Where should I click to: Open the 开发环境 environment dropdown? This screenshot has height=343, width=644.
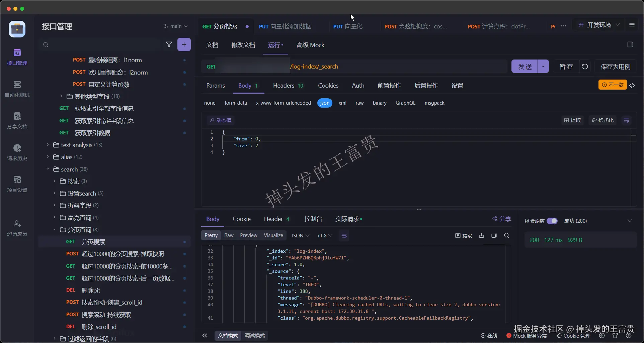pyautogui.click(x=599, y=25)
